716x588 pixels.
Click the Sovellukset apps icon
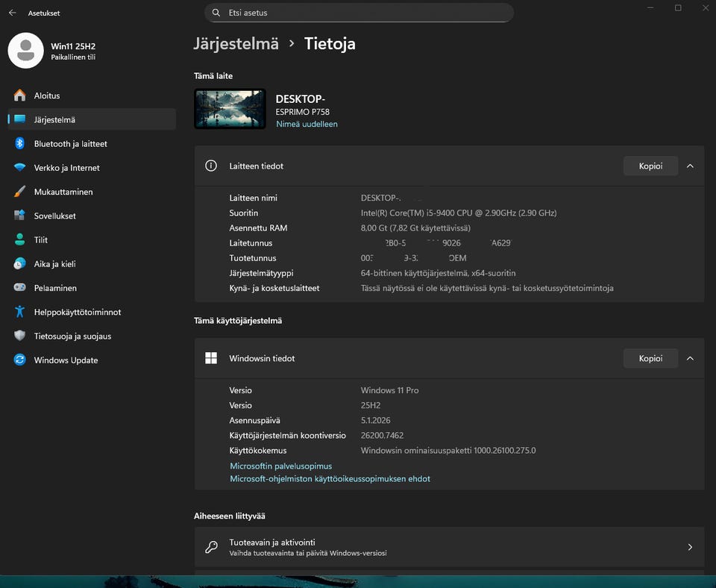pos(20,216)
